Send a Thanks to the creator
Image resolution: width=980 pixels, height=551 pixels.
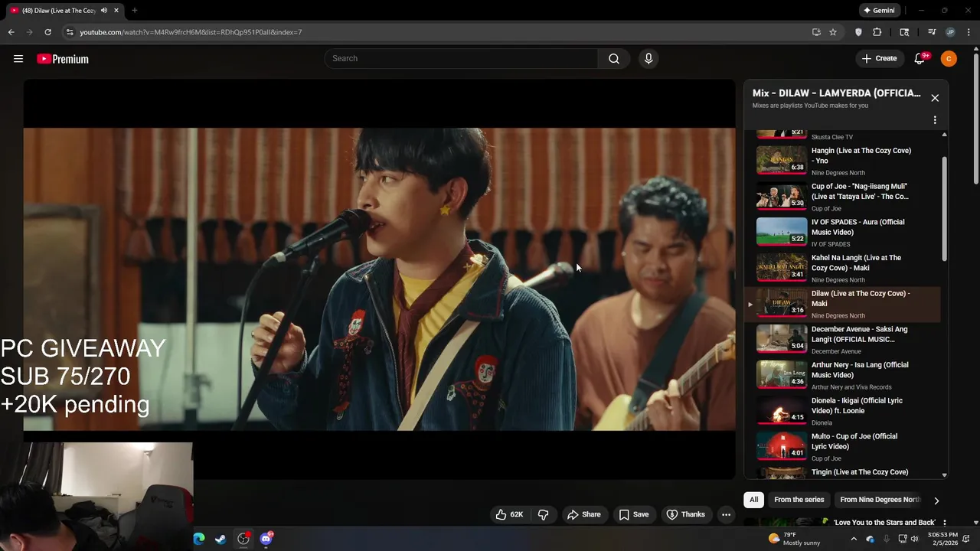pyautogui.click(x=685, y=514)
